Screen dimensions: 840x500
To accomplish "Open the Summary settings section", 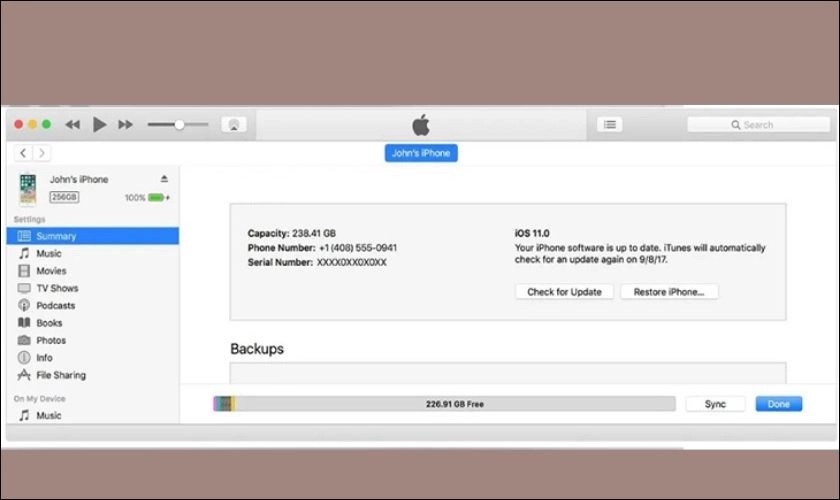I will (x=93, y=236).
